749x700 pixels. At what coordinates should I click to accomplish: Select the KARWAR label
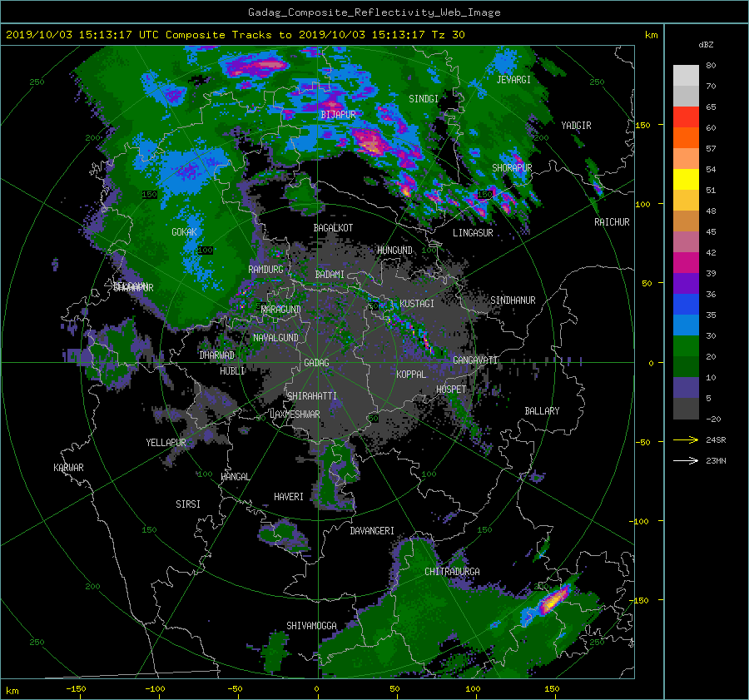68,468
